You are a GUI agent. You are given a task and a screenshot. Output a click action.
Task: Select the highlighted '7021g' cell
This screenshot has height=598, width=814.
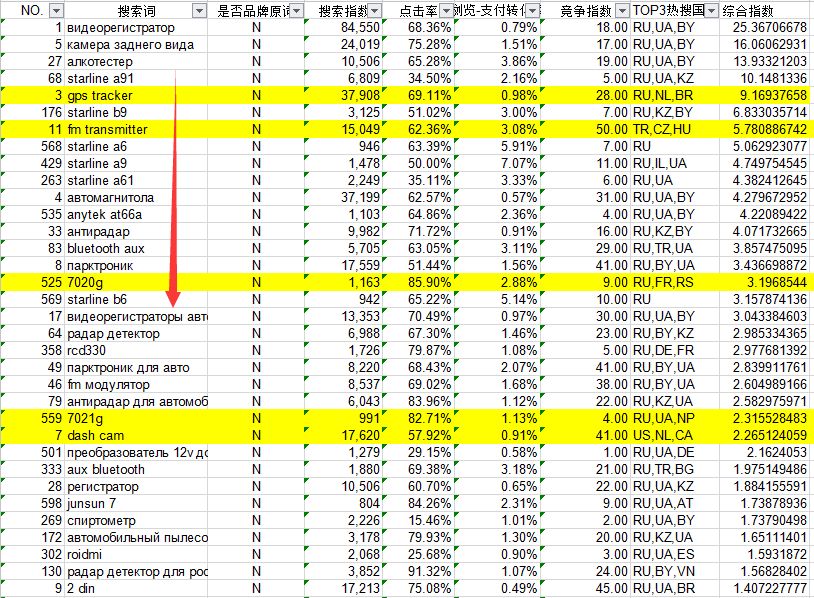click(136, 418)
